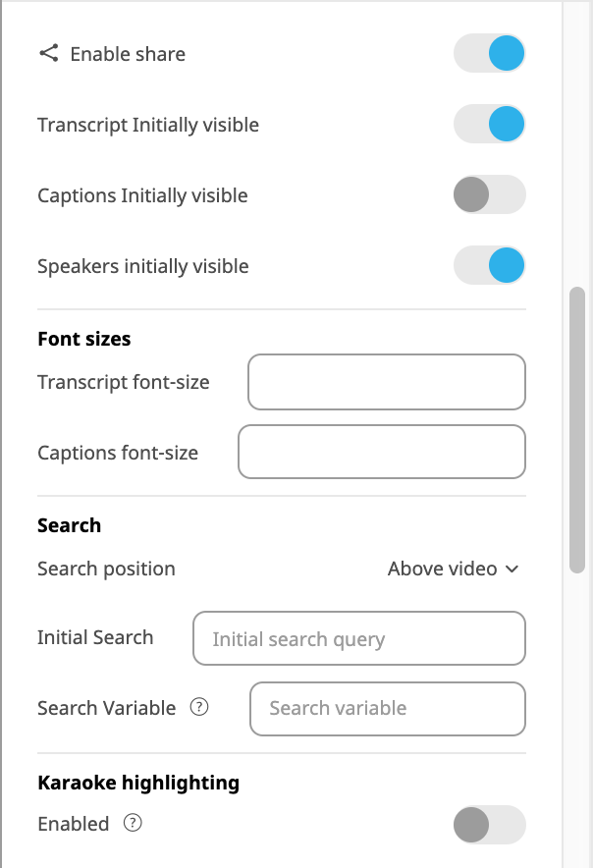Click the share icon beside Enable share
Image resolution: width=593 pixels, height=868 pixels.
click(49, 53)
